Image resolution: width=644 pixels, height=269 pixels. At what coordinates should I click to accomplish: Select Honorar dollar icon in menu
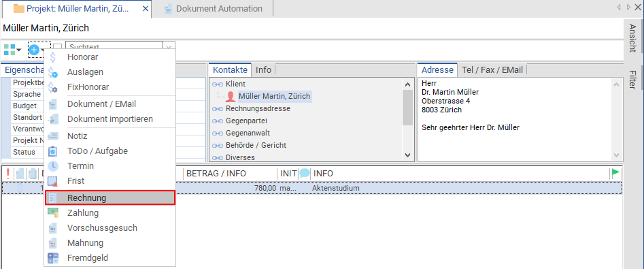(x=53, y=57)
